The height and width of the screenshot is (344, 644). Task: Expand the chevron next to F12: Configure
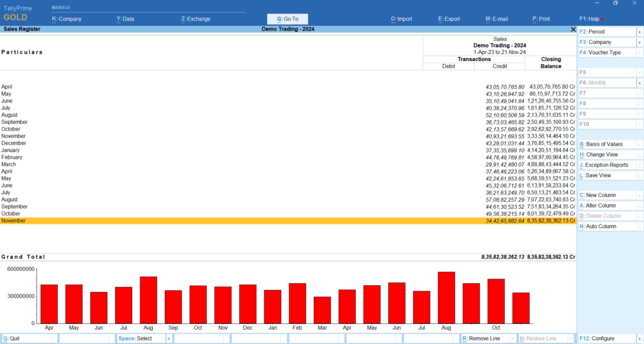click(x=640, y=339)
